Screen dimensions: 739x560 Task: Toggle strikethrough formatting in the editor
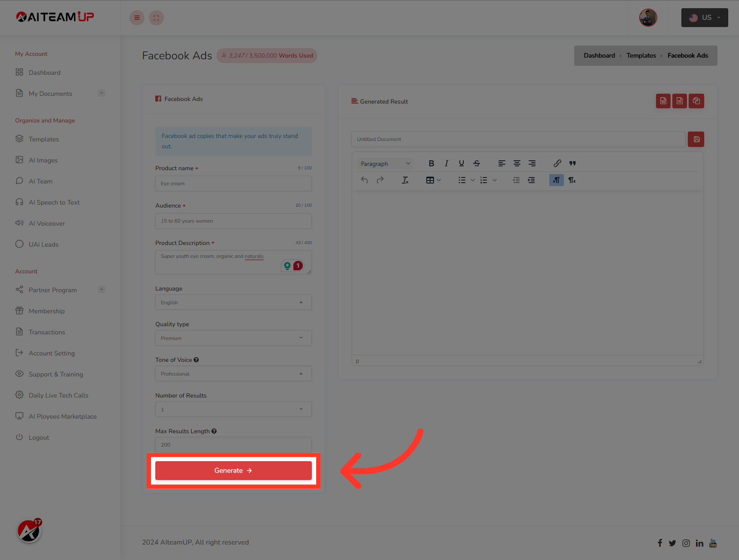[x=477, y=163]
